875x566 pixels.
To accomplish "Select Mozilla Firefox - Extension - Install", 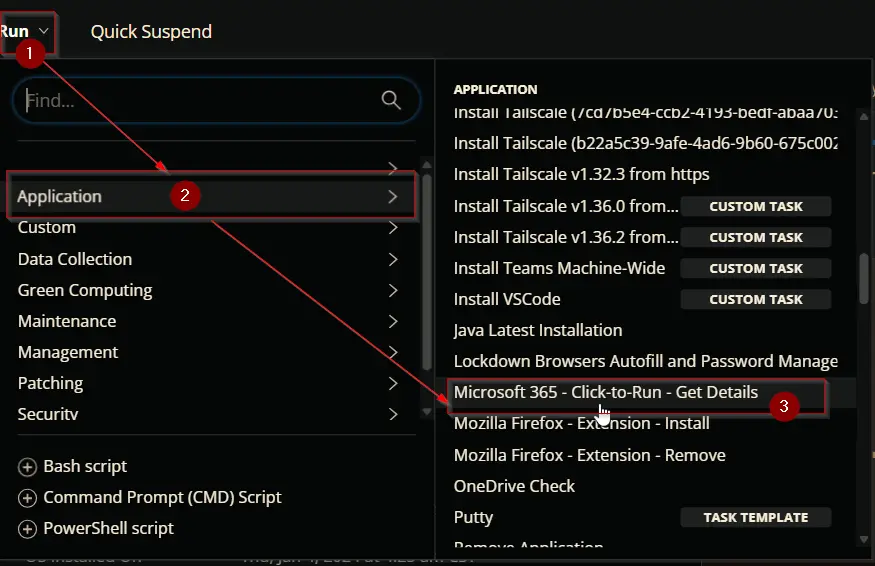I will coord(581,424).
